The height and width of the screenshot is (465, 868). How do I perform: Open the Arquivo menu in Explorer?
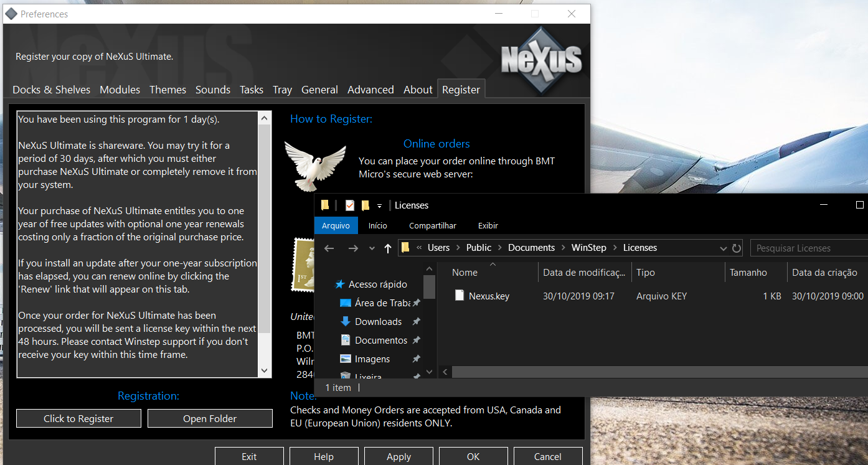pyautogui.click(x=336, y=225)
